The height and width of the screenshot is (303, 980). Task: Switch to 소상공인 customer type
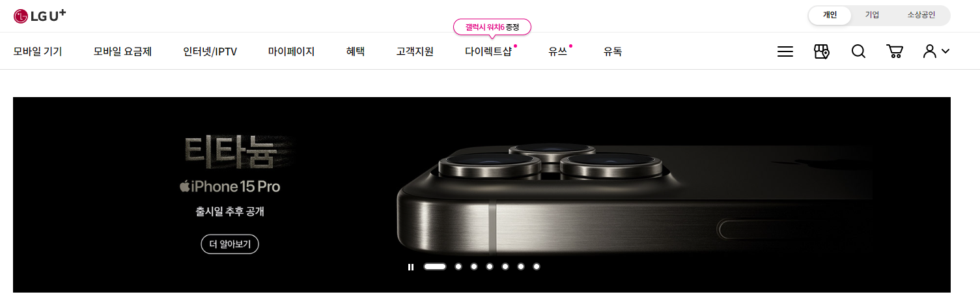click(921, 16)
